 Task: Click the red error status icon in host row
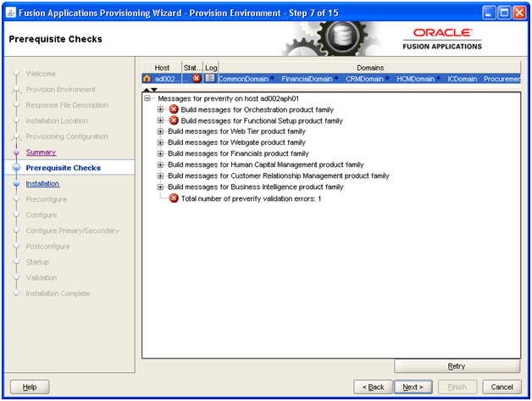tap(196, 79)
